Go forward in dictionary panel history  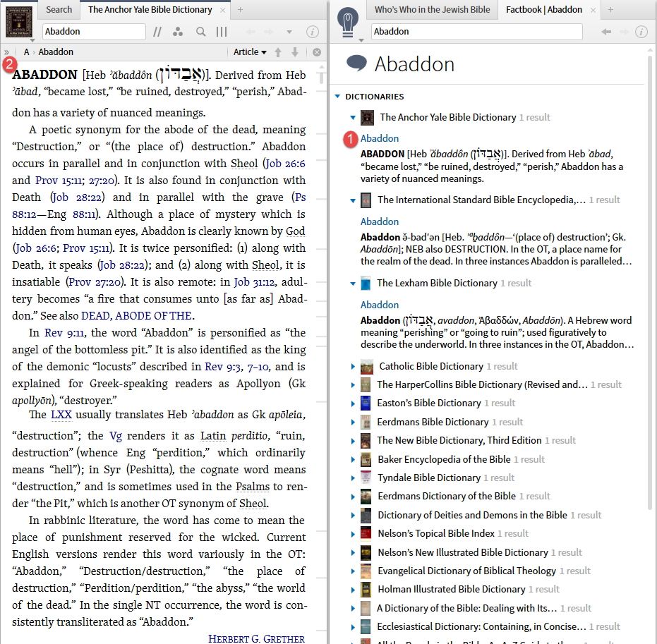(268, 32)
